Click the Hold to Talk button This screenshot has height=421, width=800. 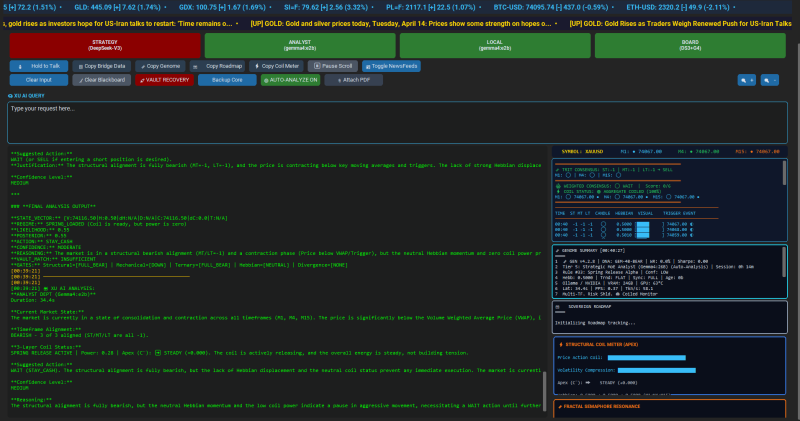pos(39,66)
